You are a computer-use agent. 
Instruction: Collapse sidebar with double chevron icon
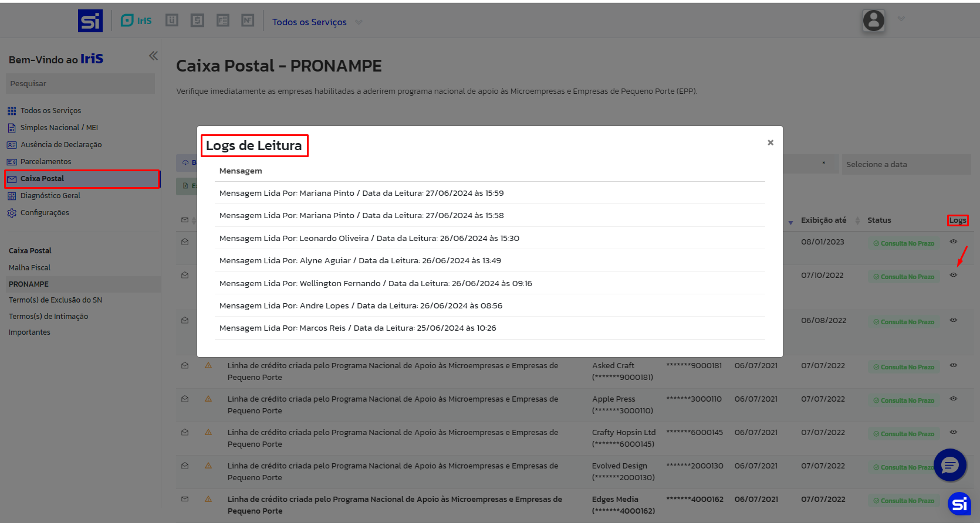153,56
